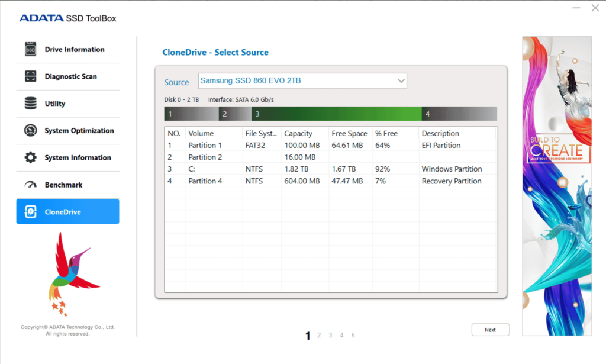Jump to wizard step 5
Screen dimensions: 606x364
[x=353, y=335]
